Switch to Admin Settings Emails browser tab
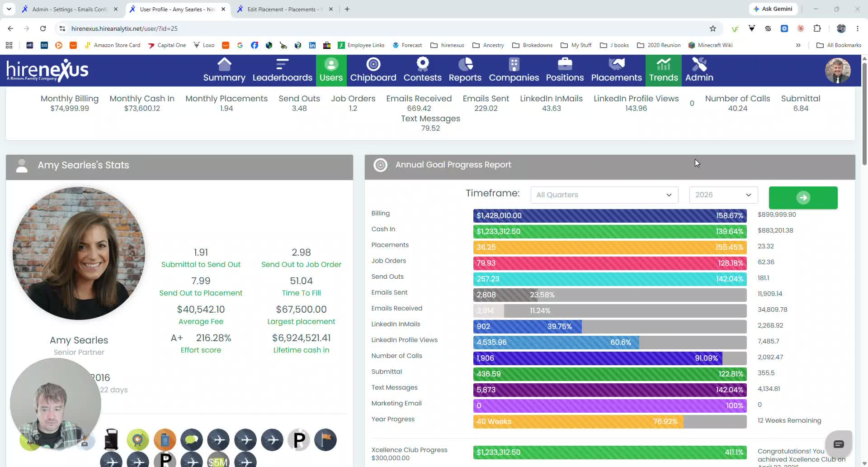The image size is (868, 467). (70, 9)
